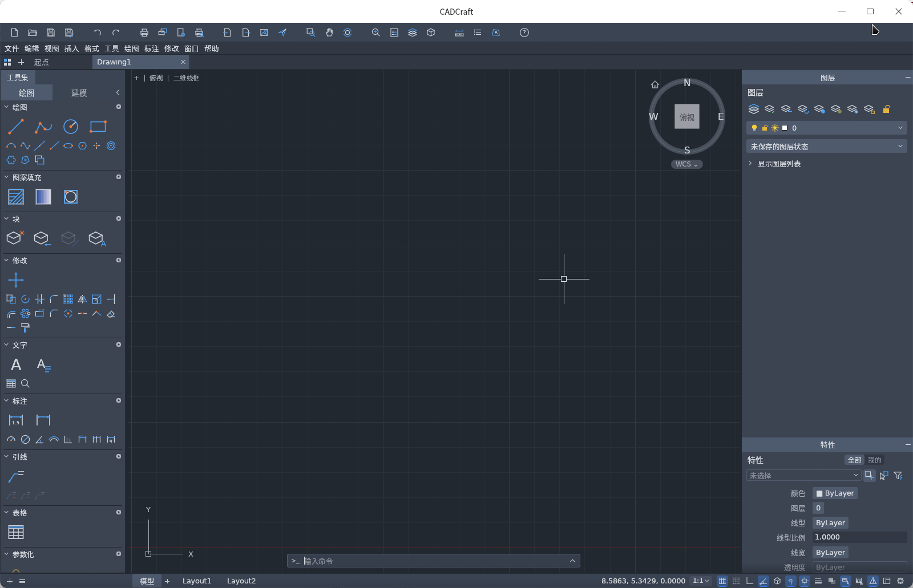
Task: Select the Line drawing tool
Action: pyautogui.click(x=16, y=127)
